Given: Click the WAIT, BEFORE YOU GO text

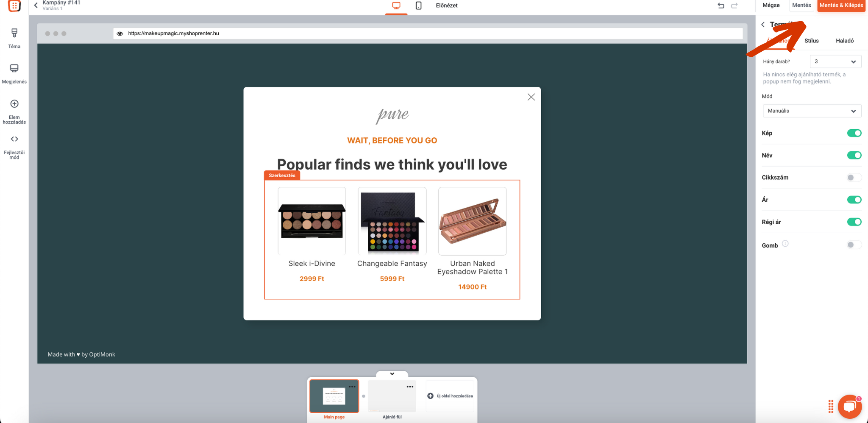Looking at the screenshot, I should [392, 141].
